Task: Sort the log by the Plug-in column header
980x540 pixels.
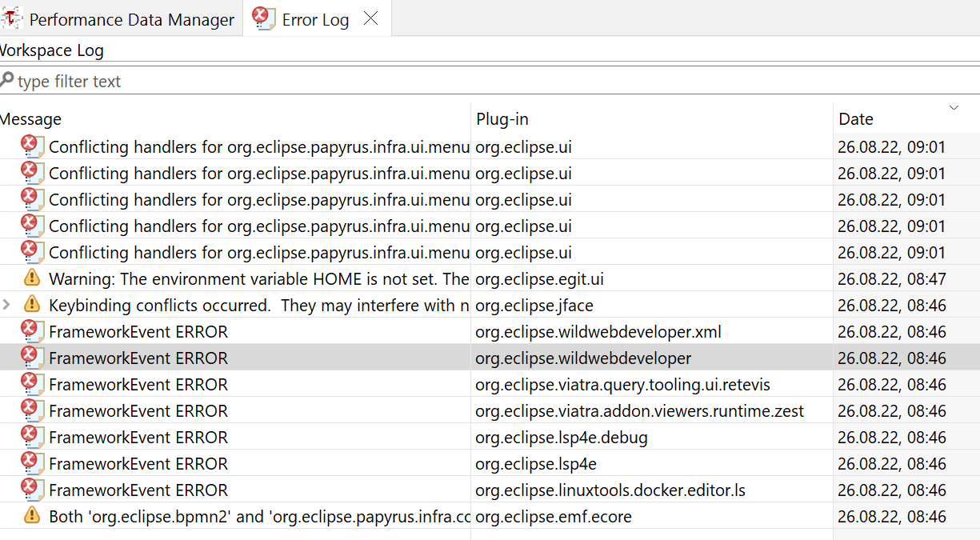Action: click(x=652, y=118)
